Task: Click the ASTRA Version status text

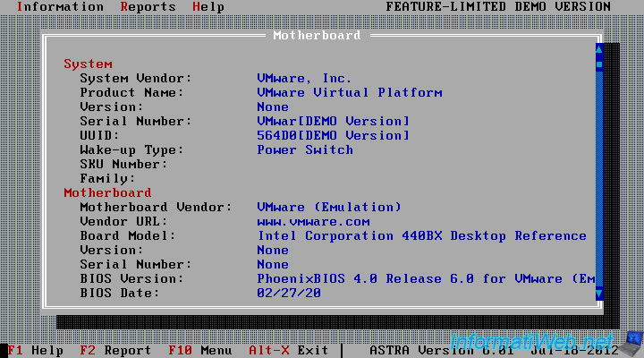Action: click(442, 350)
